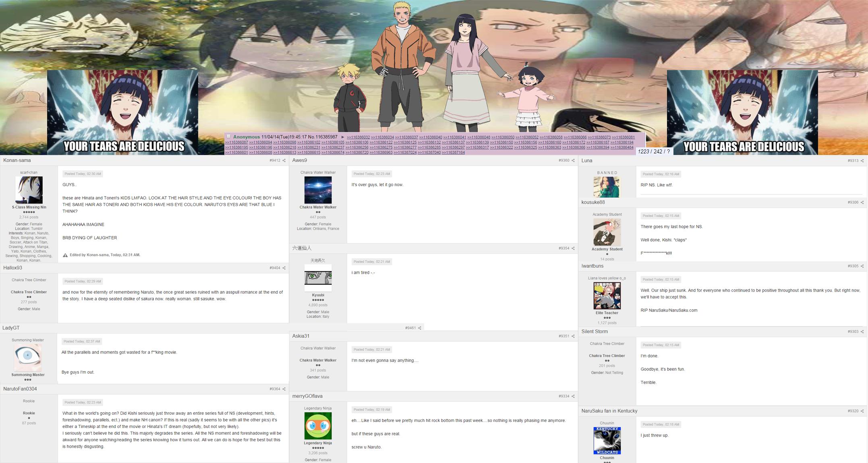Click share icon beside post #9354
Viewport: 868px width, 463px height.
pos(573,248)
